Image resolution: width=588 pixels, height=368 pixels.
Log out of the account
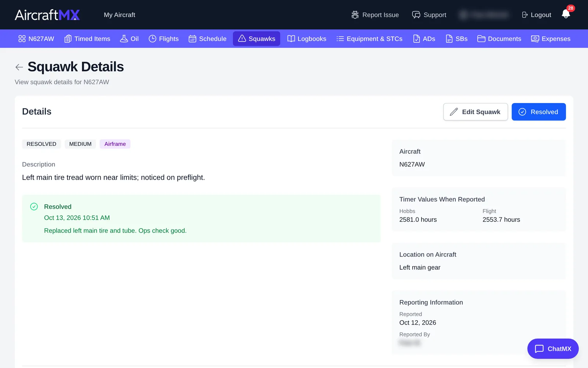pos(537,15)
